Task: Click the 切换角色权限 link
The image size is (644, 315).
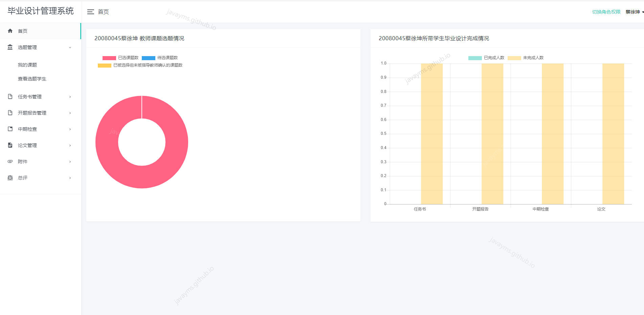Action: [606, 11]
